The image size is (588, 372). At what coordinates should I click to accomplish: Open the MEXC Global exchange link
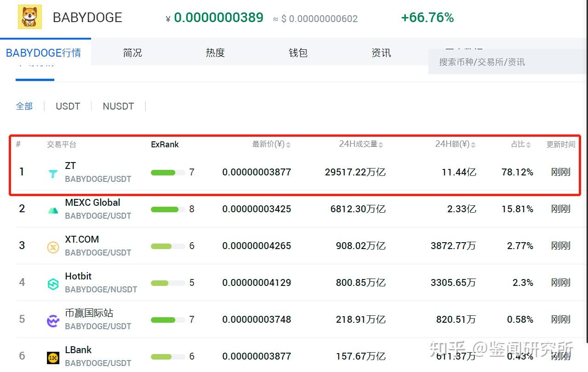[x=92, y=203]
